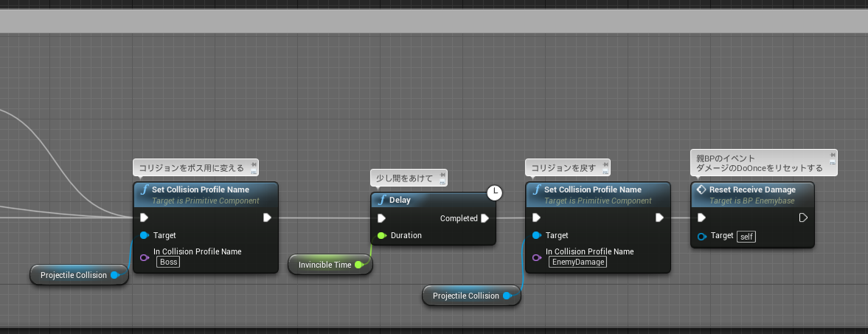The width and height of the screenshot is (868, 334).
Task: Click profile name pin beside EnemyDamage field
Action: tap(536, 257)
